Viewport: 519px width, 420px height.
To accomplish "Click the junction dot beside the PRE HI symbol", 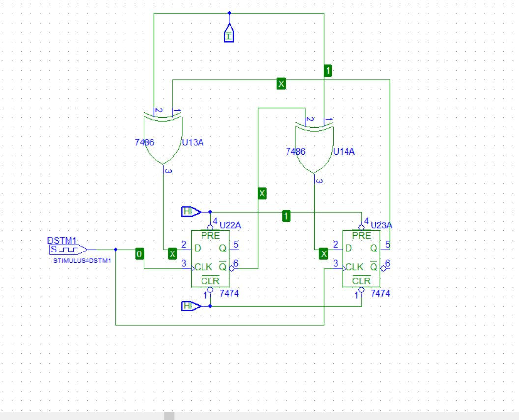I will 210,212.
